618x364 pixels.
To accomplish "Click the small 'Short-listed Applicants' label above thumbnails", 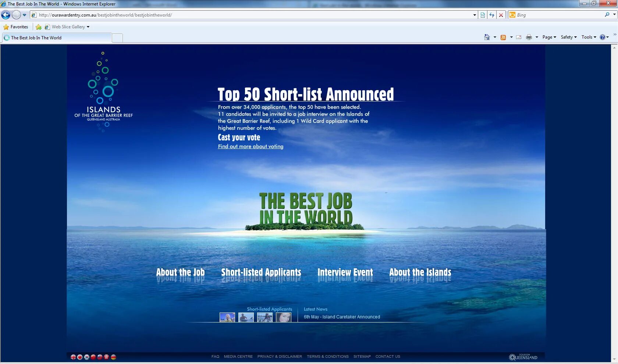I will pos(269,309).
